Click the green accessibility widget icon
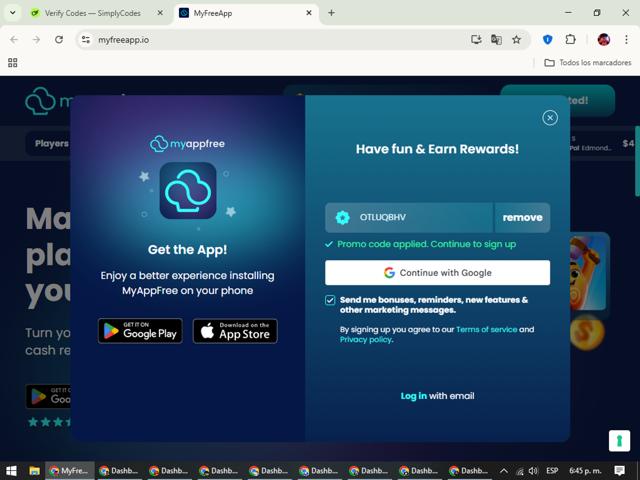Screen dimensions: 640x480 619,441
